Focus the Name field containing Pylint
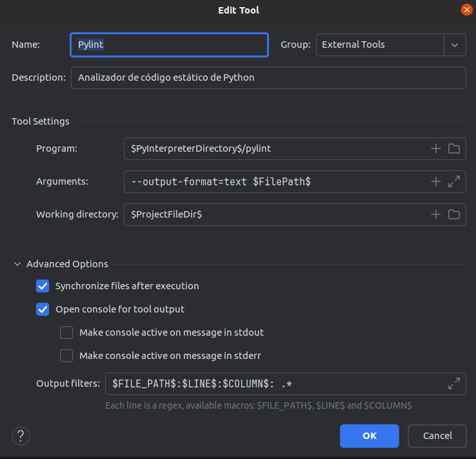The image size is (476, 459). tap(170, 45)
